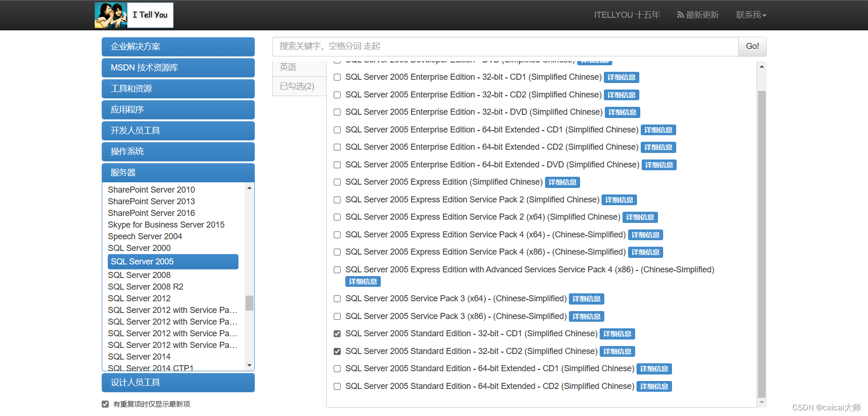Open 详细信息 for Express Edition (Simplified Chinese)
Image resolution: width=868 pixels, height=416 pixels.
point(562,182)
